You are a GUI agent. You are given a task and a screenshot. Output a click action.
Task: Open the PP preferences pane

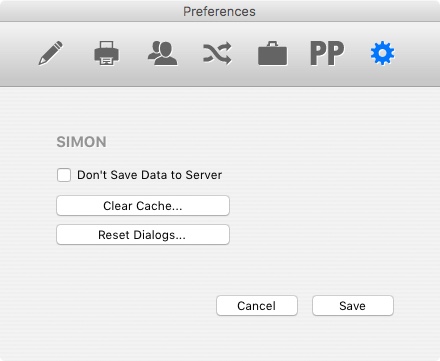[327, 53]
